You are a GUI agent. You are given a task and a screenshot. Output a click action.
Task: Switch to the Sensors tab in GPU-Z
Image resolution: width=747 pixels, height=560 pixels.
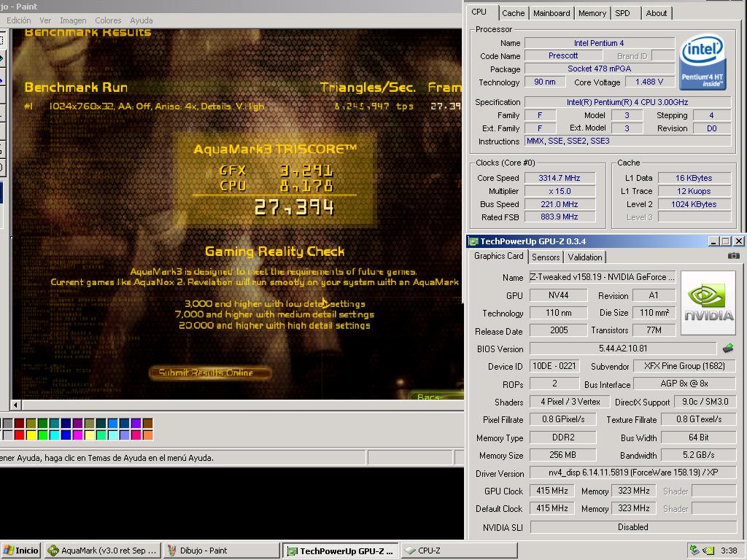click(546, 257)
